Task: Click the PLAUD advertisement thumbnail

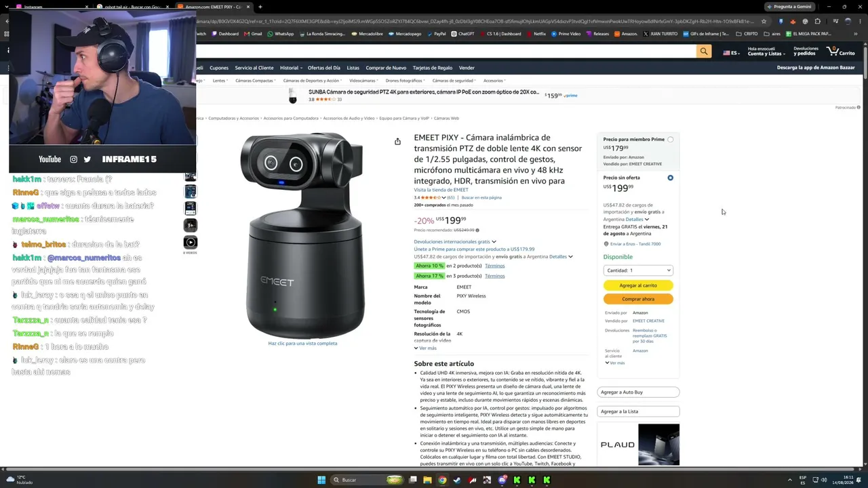Action: tap(638, 445)
